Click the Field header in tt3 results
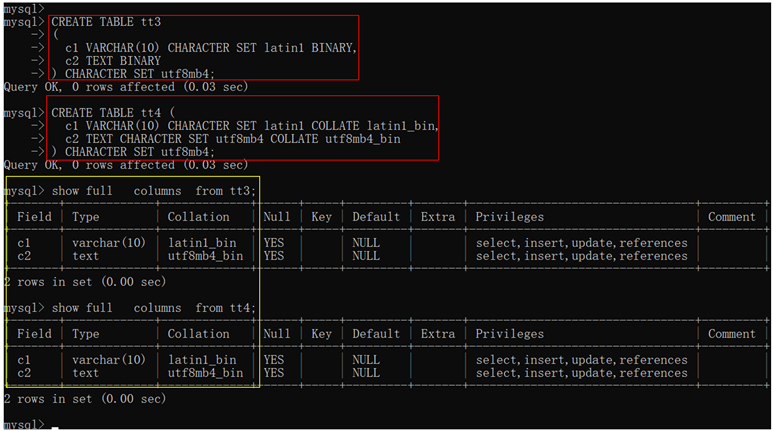This screenshot has width=772, height=431. tap(35, 217)
